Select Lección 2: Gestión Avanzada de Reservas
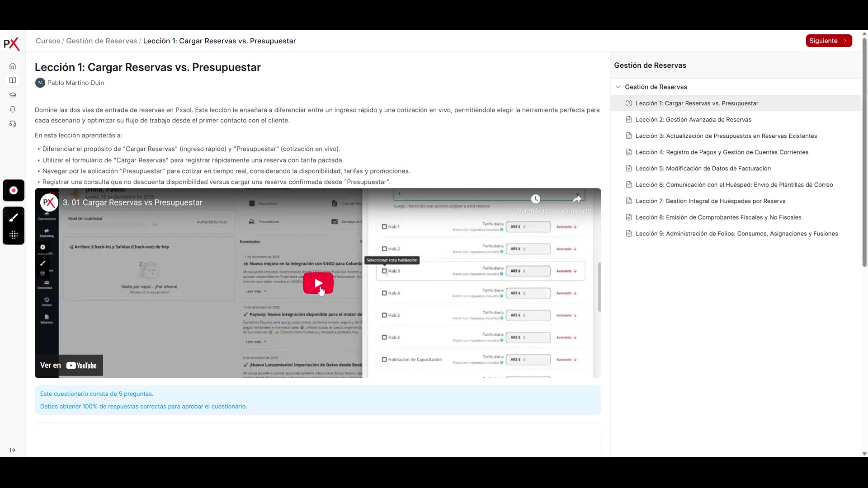Image resolution: width=868 pixels, height=488 pixels. 693,120
